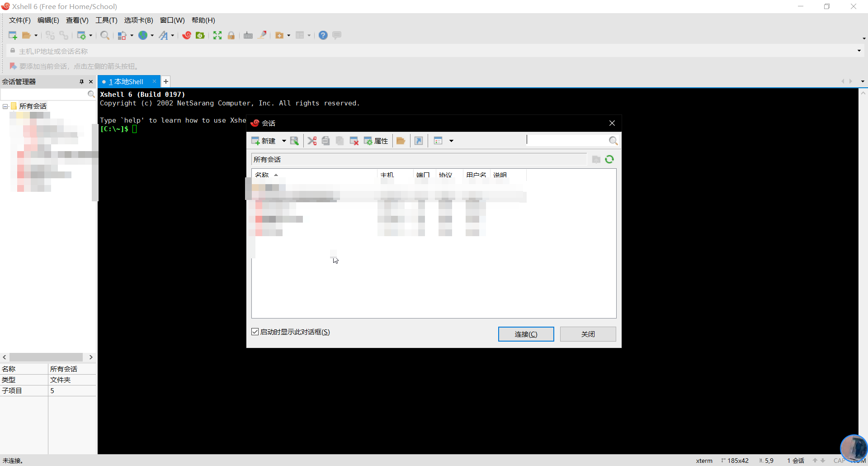Click the save icon in Sessions dialog
Viewport: 868px width, 466px height.
point(294,141)
